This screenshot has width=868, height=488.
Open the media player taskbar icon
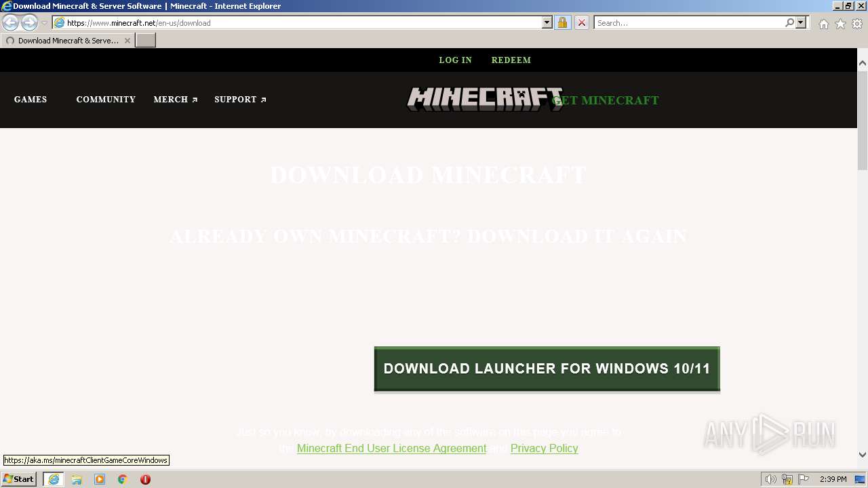pos(100,479)
